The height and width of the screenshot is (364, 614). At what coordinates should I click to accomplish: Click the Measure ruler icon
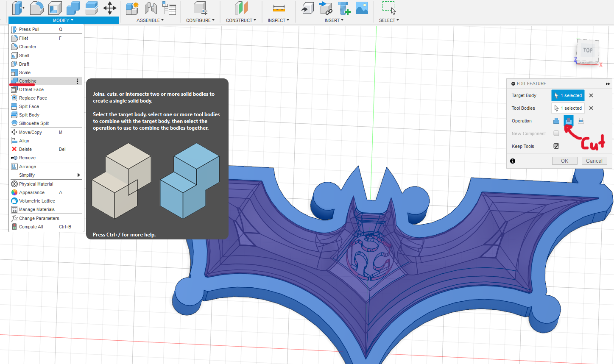coord(279,8)
